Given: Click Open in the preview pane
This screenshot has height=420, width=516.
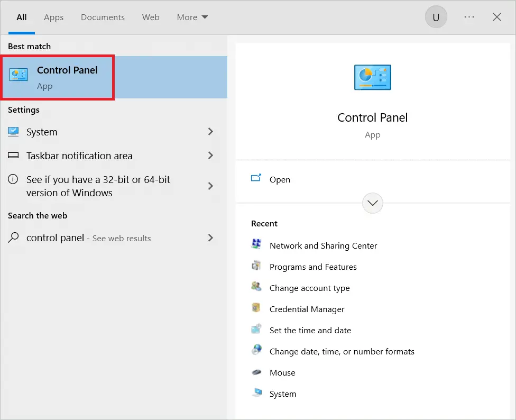Looking at the screenshot, I should point(280,180).
